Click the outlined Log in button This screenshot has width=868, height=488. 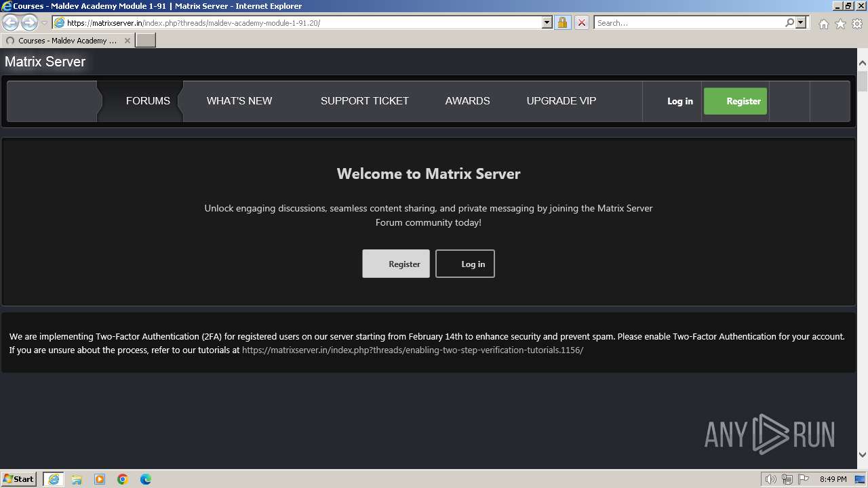465,264
